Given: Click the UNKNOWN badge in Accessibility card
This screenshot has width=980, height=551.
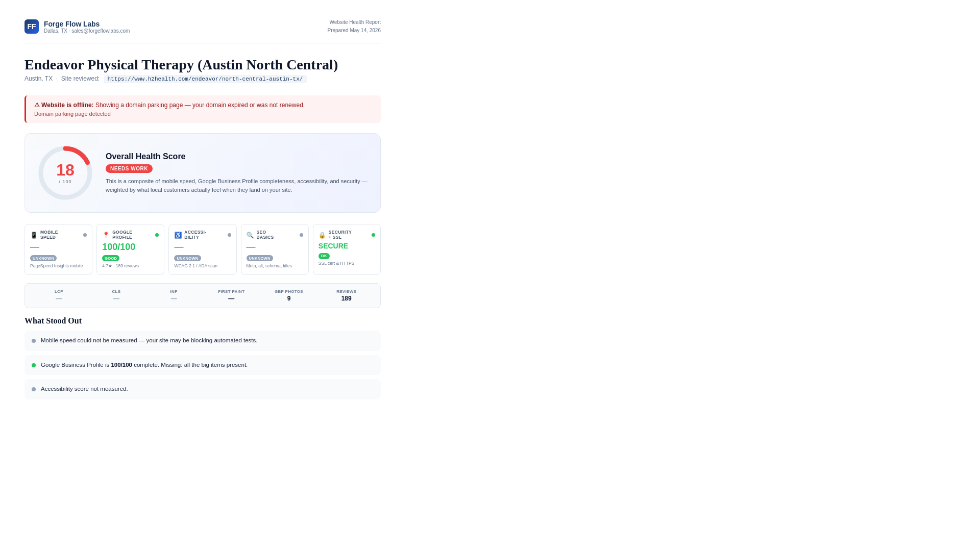Looking at the screenshot, I should tap(187, 259).
